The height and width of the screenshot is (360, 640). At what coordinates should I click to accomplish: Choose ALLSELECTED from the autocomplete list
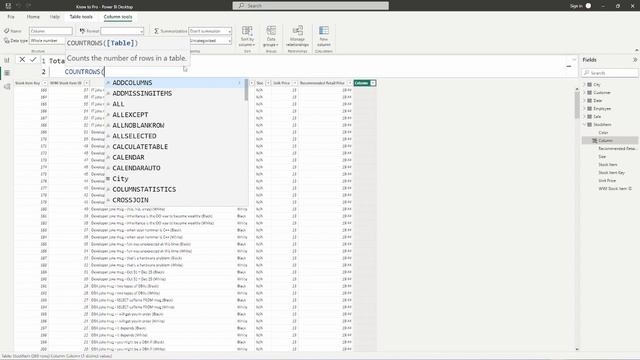coord(176,136)
